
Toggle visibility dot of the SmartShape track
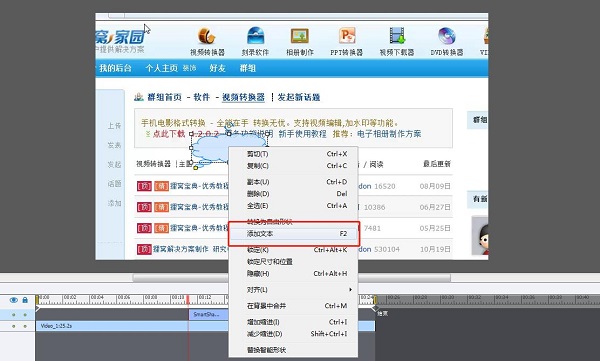[x=14, y=315]
